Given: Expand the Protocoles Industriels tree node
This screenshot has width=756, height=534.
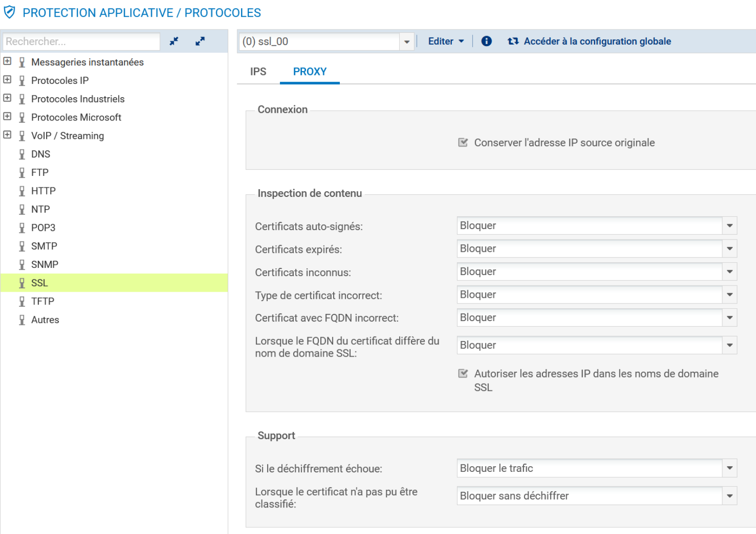Looking at the screenshot, I should pos(7,98).
